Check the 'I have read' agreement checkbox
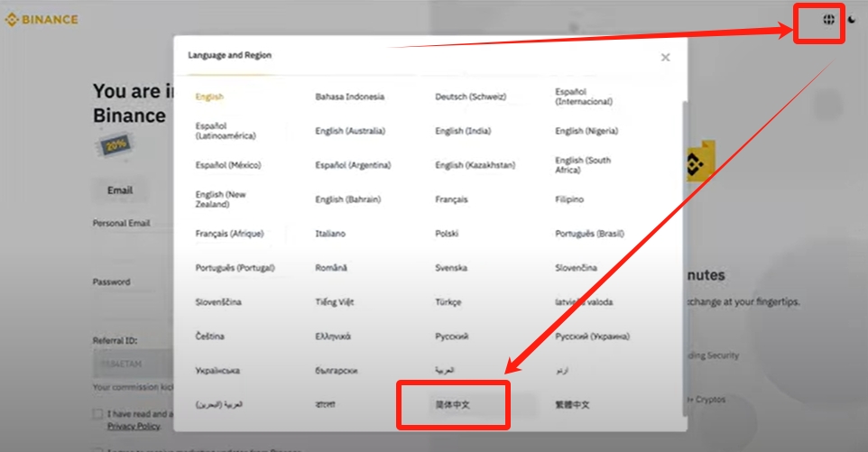868x452 pixels. click(x=98, y=414)
